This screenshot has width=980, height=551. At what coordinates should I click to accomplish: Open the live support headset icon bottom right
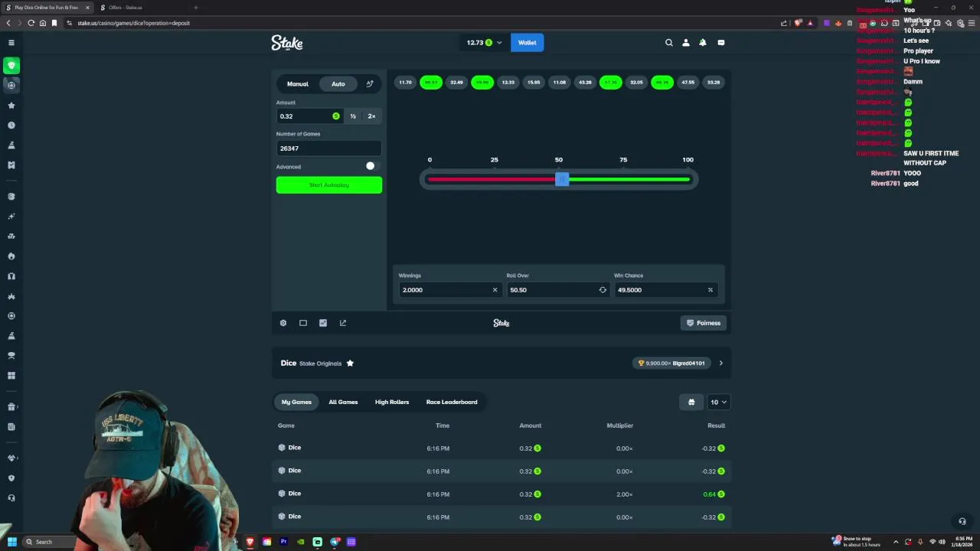point(962,522)
